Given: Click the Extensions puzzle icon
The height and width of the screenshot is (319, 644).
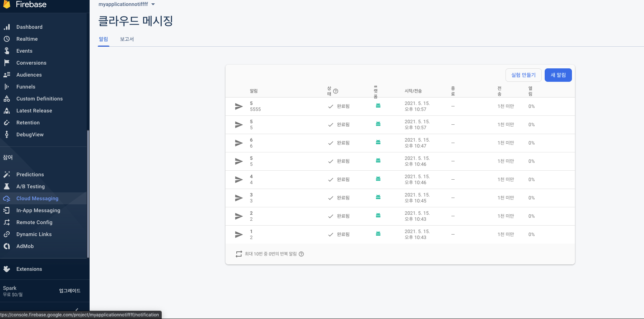Looking at the screenshot, I should (7, 269).
